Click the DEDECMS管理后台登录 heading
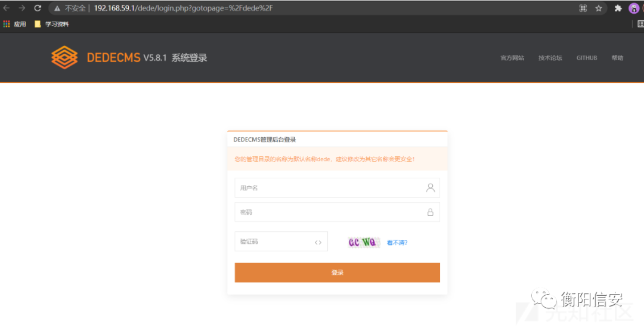This screenshot has height=328, width=644. [x=265, y=140]
